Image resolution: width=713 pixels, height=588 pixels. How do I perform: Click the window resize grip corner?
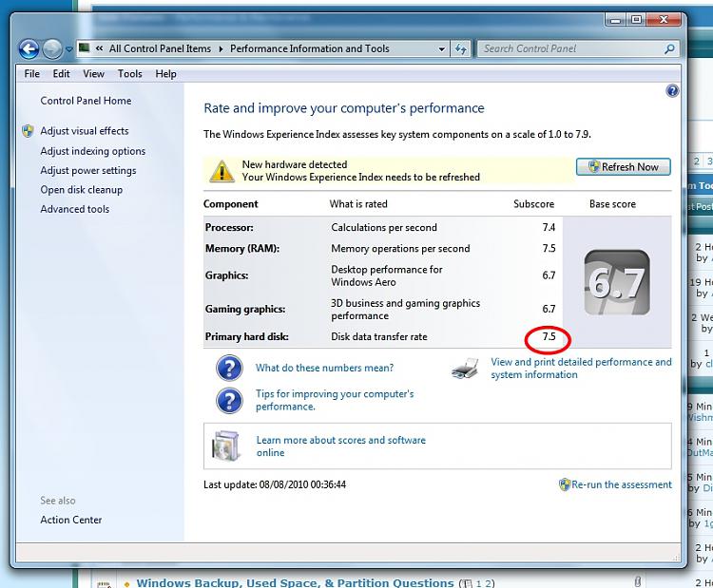(x=677, y=558)
